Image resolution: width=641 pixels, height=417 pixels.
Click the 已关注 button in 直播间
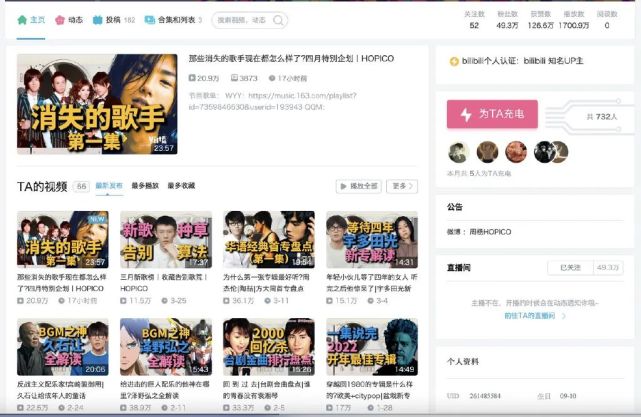(x=570, y=268)
